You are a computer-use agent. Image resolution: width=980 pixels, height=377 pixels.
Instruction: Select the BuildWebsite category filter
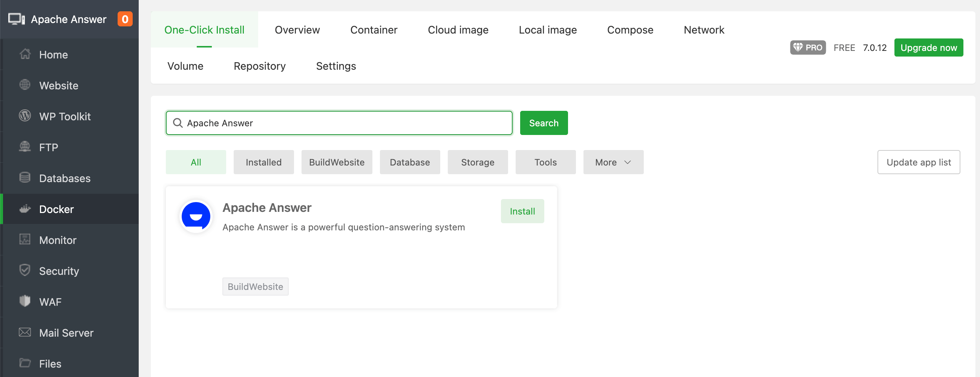pos(337,162)
